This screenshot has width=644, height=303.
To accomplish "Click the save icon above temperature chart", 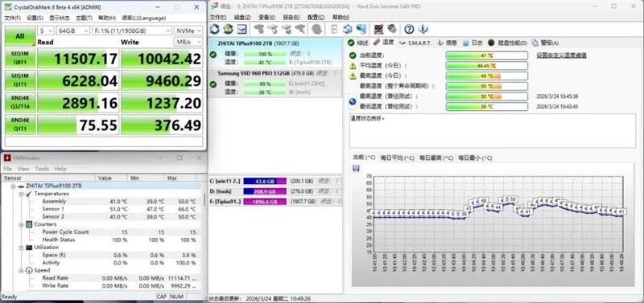I will click(357, 168).
